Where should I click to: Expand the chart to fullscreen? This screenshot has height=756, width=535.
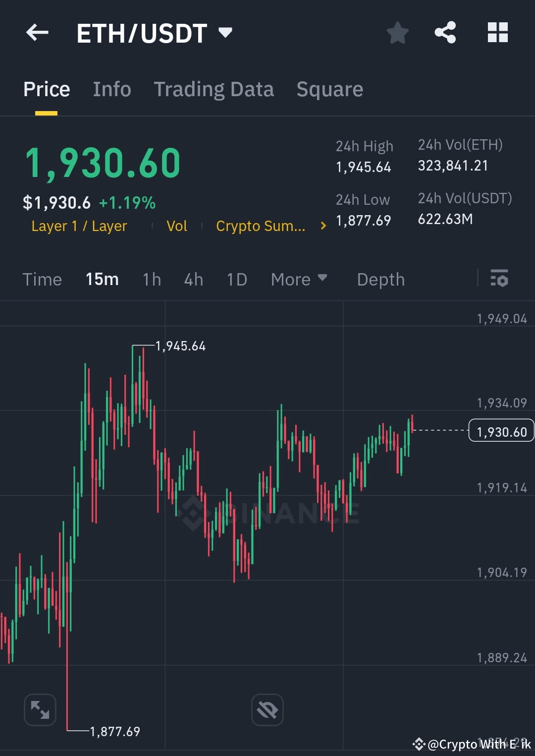(40, 709)
